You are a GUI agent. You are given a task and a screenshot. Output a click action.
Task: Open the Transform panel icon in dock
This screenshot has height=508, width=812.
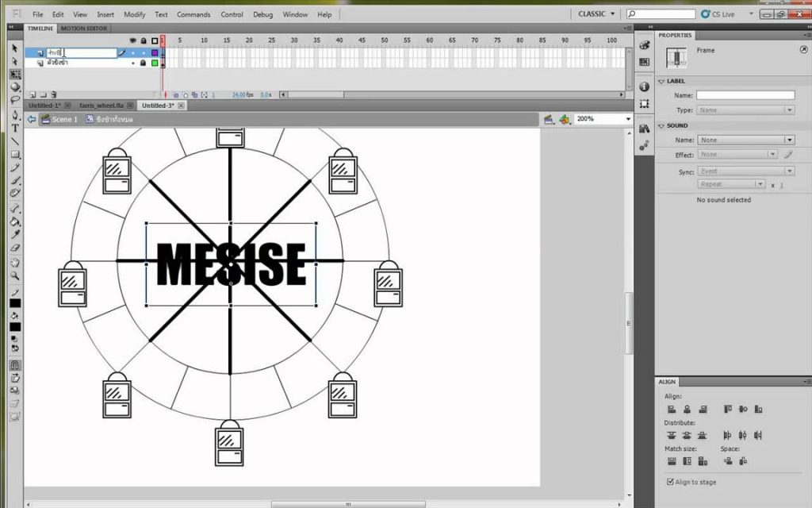[x=644, y=104]
